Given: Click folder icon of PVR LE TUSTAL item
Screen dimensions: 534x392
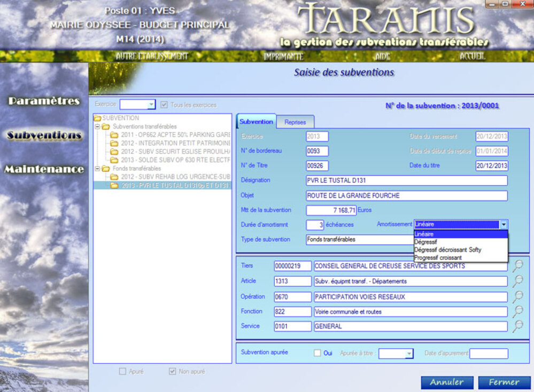Looking at the screenshot, I should 114,185.
